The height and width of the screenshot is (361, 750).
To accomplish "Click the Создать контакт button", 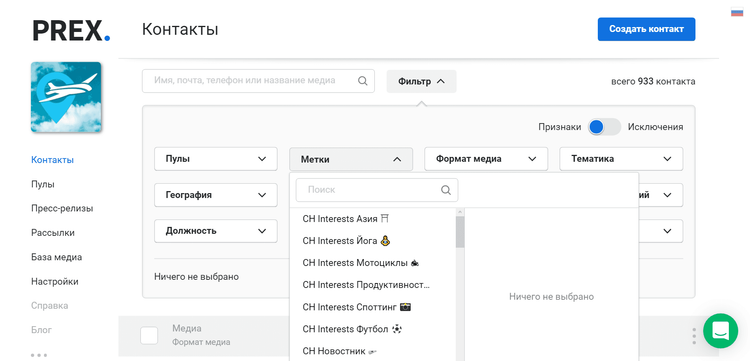I will coord(646,29).
